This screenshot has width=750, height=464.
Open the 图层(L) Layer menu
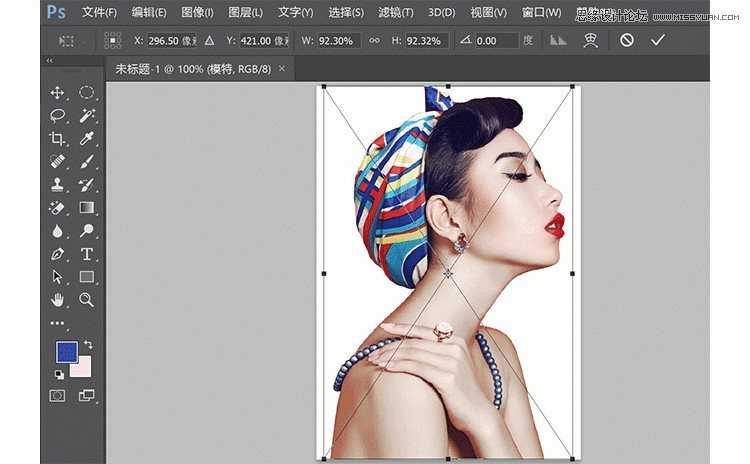click(x=245, y=13)
